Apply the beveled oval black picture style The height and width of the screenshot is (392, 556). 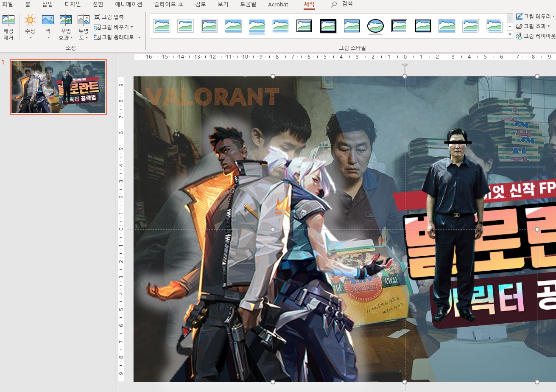coord(375,26)
